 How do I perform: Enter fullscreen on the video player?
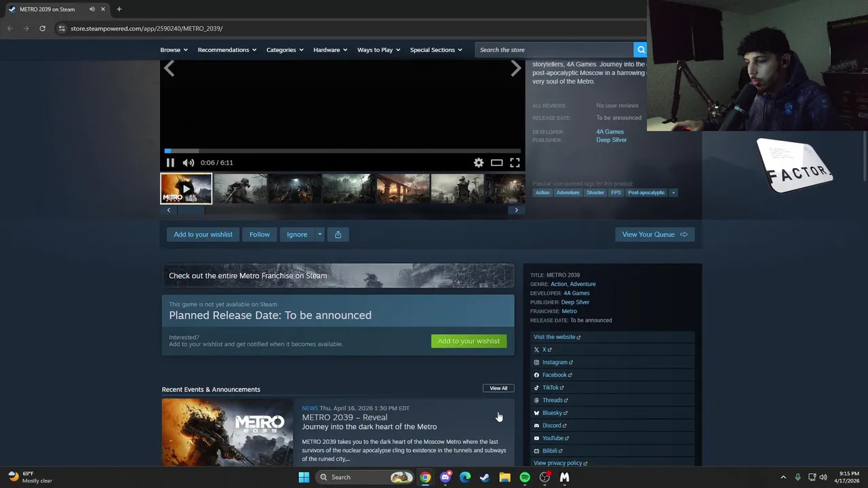tap(515, 163)
